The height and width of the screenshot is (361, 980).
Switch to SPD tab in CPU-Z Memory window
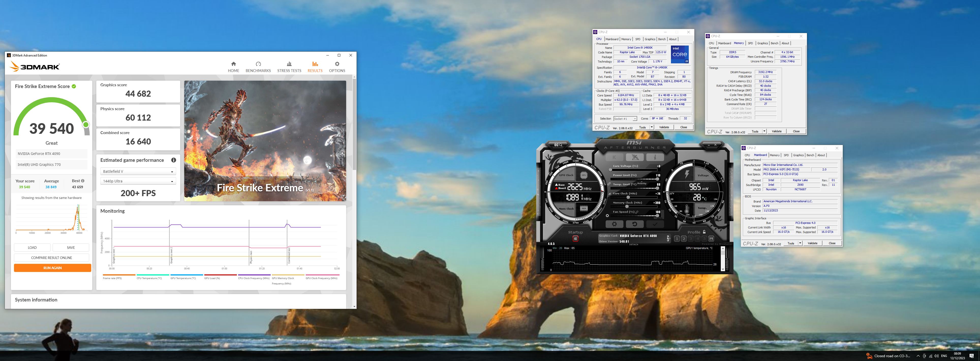[x=750, y=44]
